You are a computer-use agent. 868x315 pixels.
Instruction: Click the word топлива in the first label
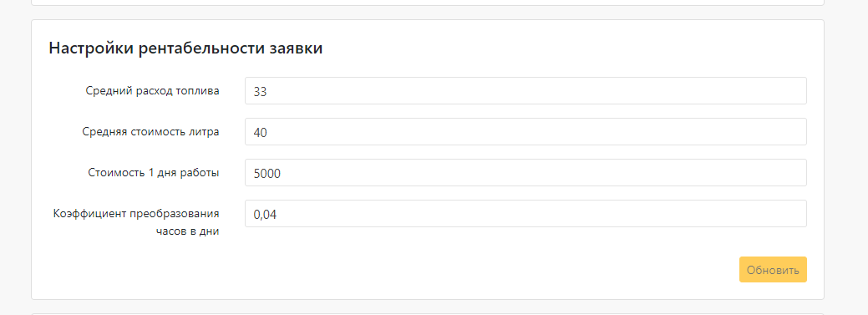point(198,91)
